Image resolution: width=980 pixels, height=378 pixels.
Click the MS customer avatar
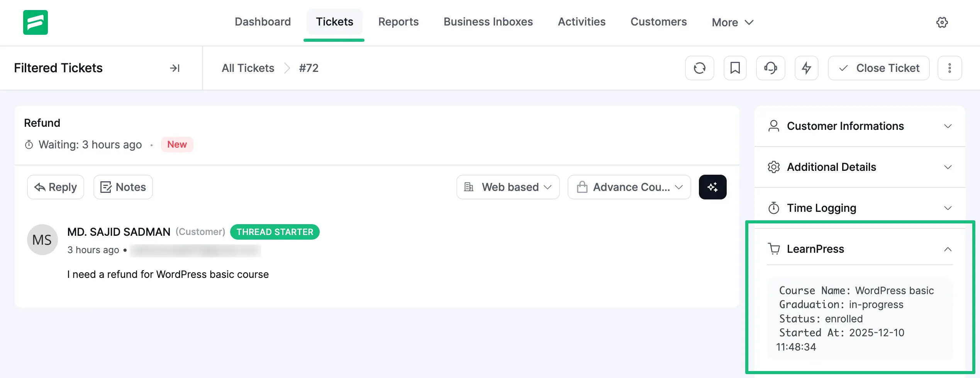pyautogui.click(x=42, y=239)
